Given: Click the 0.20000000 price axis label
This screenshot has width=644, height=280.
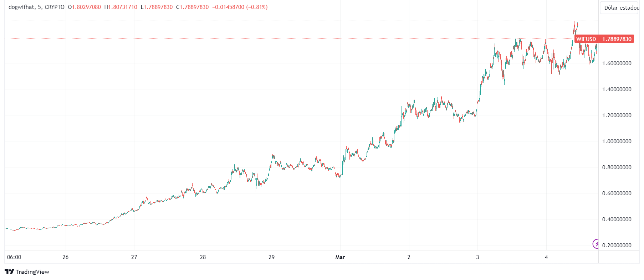Looking at the screenshot, I should click(x=617, y=245).
